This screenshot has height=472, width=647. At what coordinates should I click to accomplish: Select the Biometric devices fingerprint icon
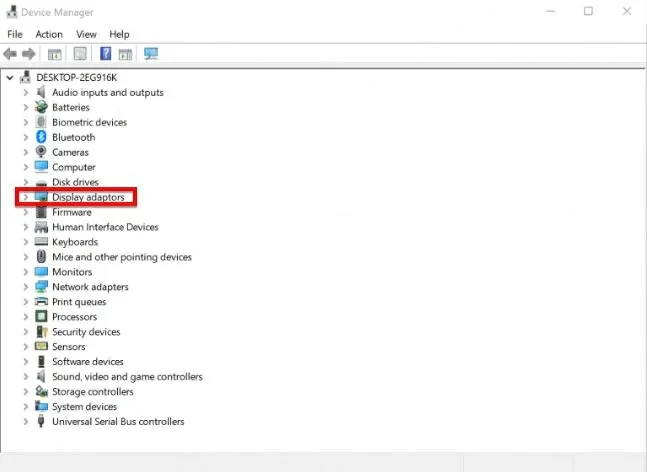tap(41, 122)
